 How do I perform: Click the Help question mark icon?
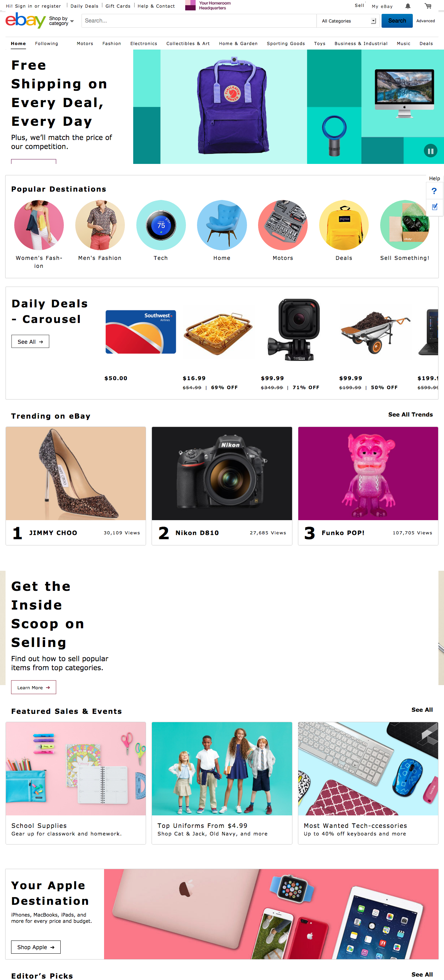pos(434,191)
